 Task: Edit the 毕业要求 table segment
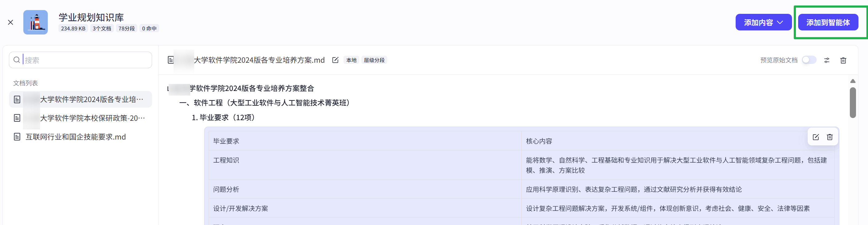point(815,137)
